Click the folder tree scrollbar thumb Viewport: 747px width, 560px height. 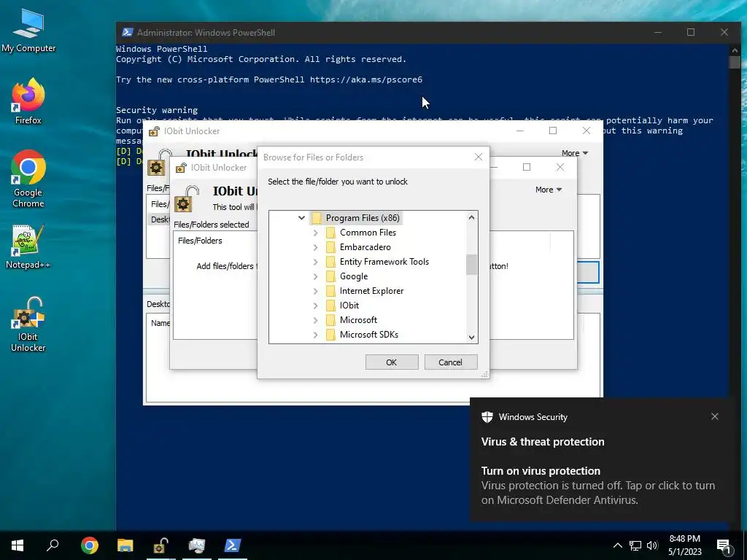tap(471, 265)
